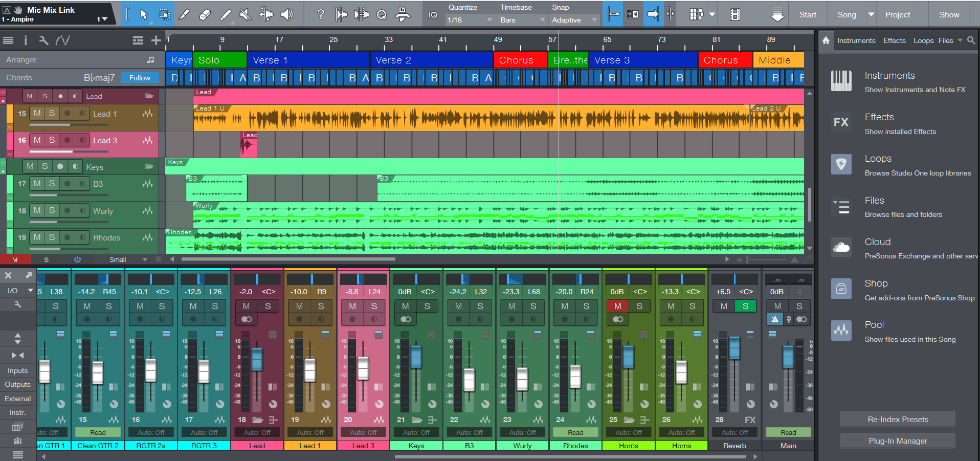This screenshot has height=461, width=980.
Task: Toggle the IQ input quantize button
Action: pyautogui.click(x=433, y=15)
